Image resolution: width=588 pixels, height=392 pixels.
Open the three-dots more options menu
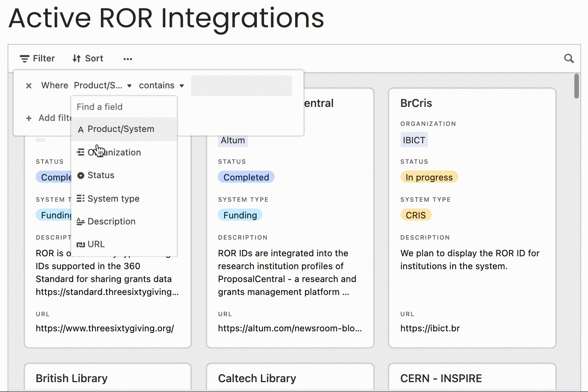point(128,59)
